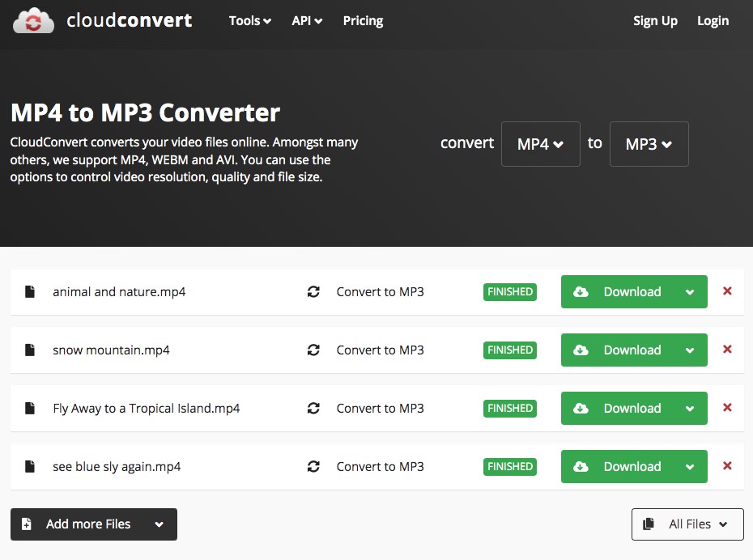Click the files icon inside All Files button
The image size is (753, 560).
[x=648, y=524]
